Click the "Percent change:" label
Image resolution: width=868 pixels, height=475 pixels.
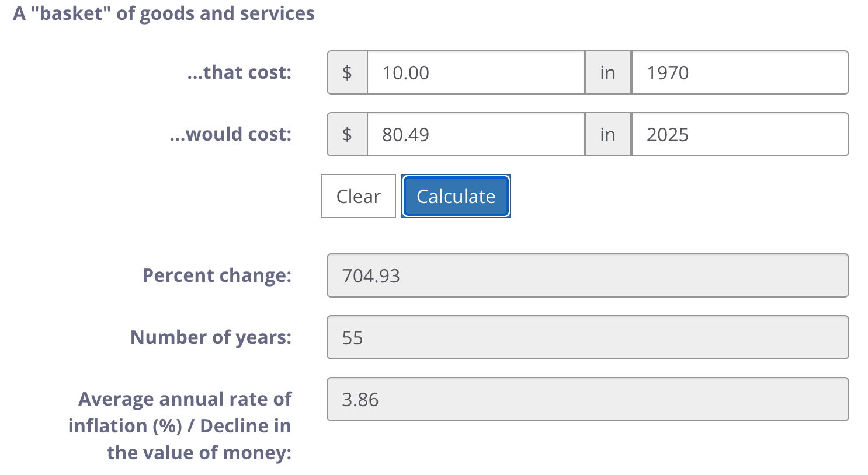pyautogui.click(x=217, y=275)
